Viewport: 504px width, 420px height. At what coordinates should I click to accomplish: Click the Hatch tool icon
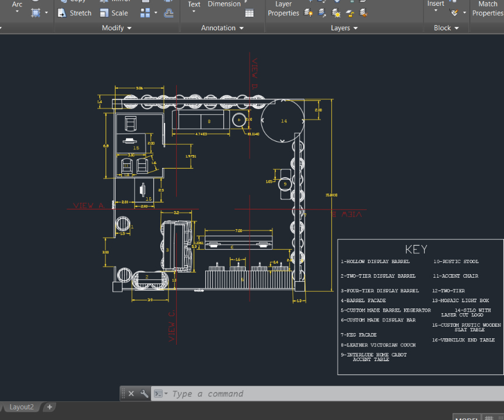[x=36, y=13]
